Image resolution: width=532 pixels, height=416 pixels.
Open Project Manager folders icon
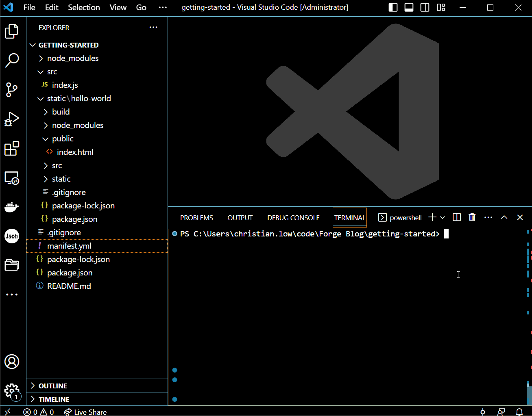pyautogui.click(x=12, y=265)
